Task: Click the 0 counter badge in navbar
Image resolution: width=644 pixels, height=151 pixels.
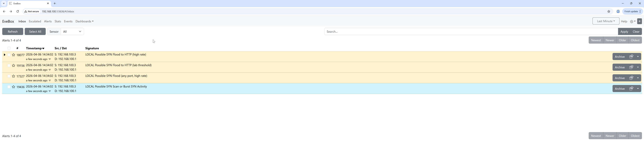Action: click(x=639, y=21)
